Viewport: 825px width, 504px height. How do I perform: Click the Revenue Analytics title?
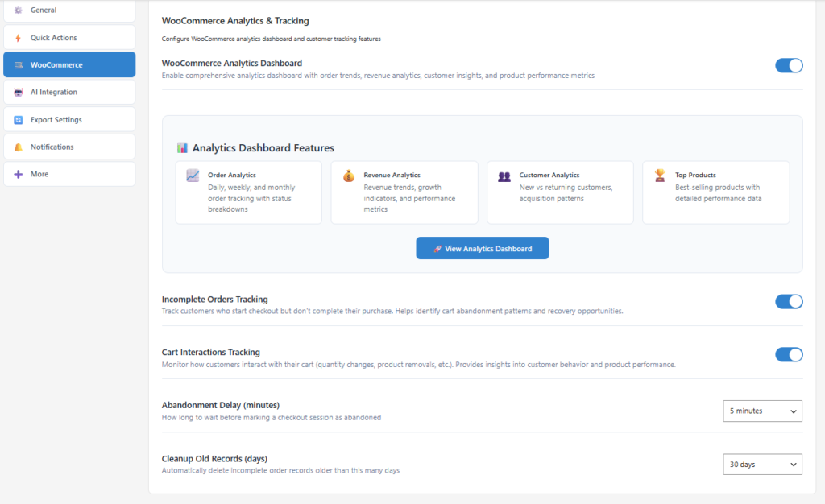pos(392,175)
